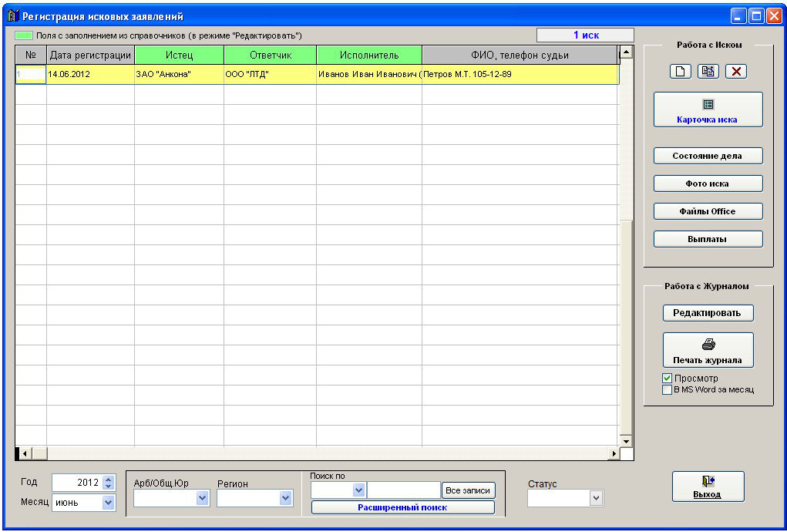787x532 pixels.
Task: Open the Арб/Общ.Юр dropdown
Action: pos(202,498)
